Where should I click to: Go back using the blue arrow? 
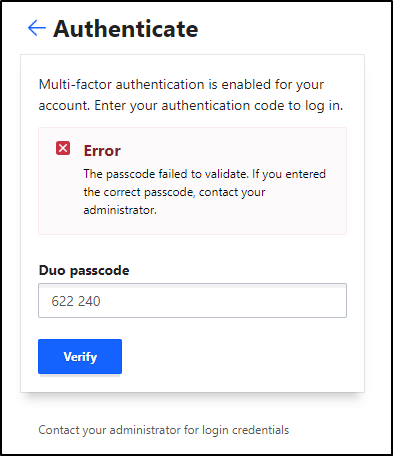point(37,28)
